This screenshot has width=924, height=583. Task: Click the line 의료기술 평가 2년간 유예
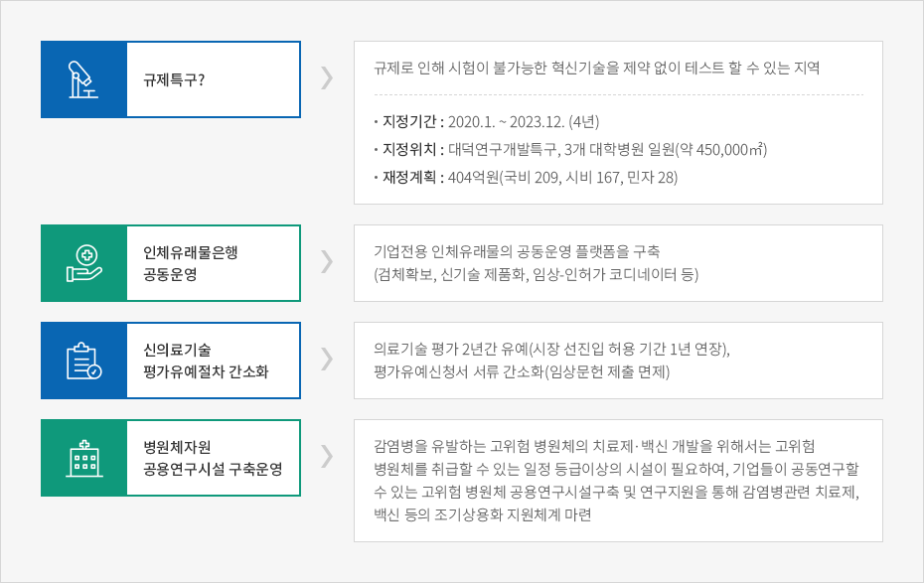click(552, 350)
